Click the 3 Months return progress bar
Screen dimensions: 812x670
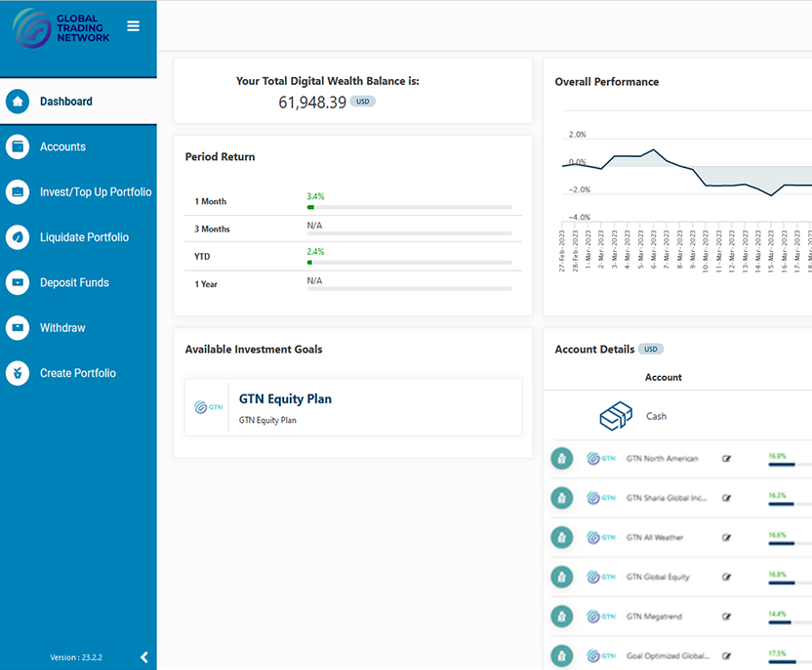tap(410, 233)
